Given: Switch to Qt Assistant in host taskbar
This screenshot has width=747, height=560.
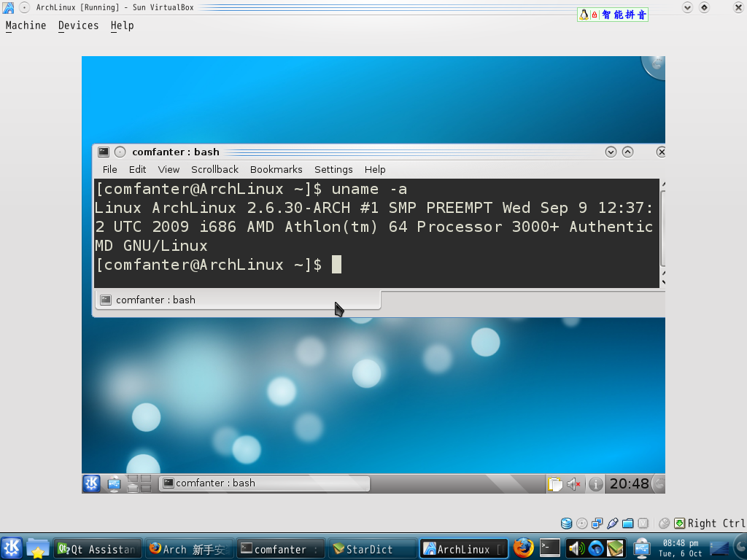Looking at the screenshot, I should [x=98, y=549].
